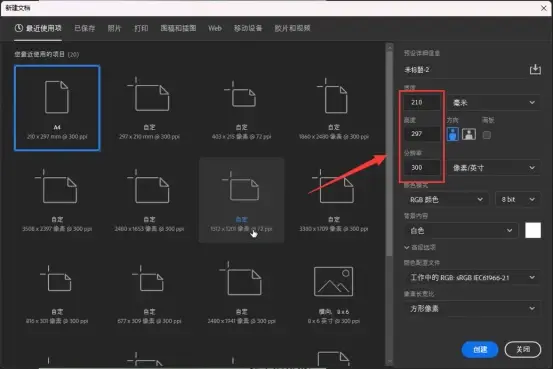This screenshot has width=553, height=369.
Task: Open the 8 bit depth dropdown
Action: [x=517, y=200]
